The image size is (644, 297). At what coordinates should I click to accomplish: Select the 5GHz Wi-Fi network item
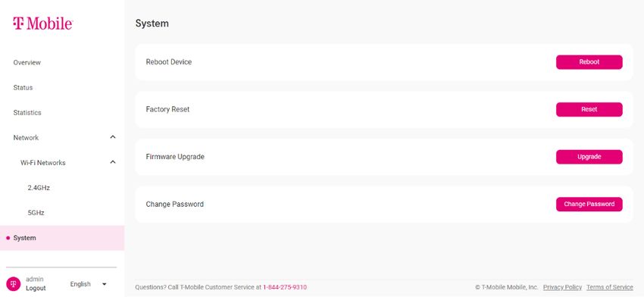[x=36, y=213]
